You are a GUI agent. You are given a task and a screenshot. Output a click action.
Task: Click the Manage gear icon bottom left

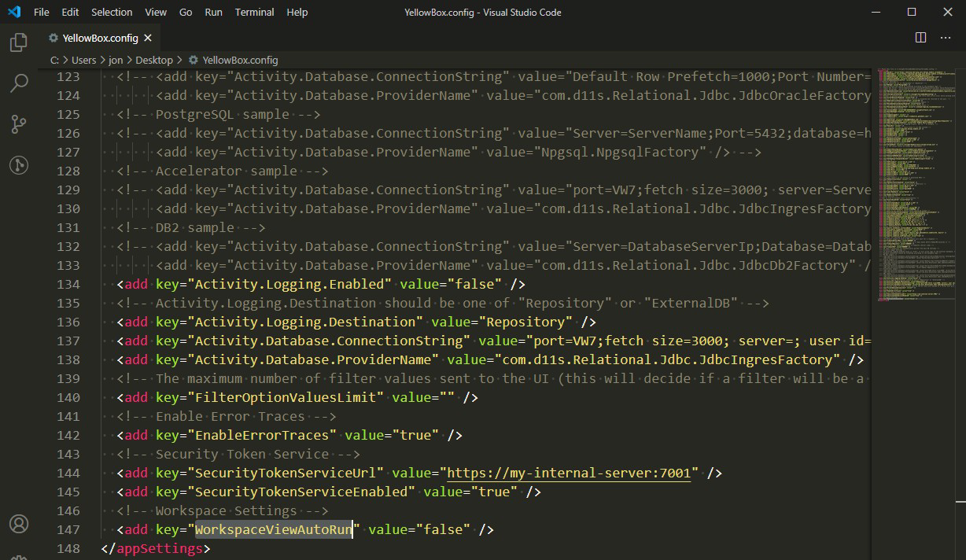click(18, 555)
